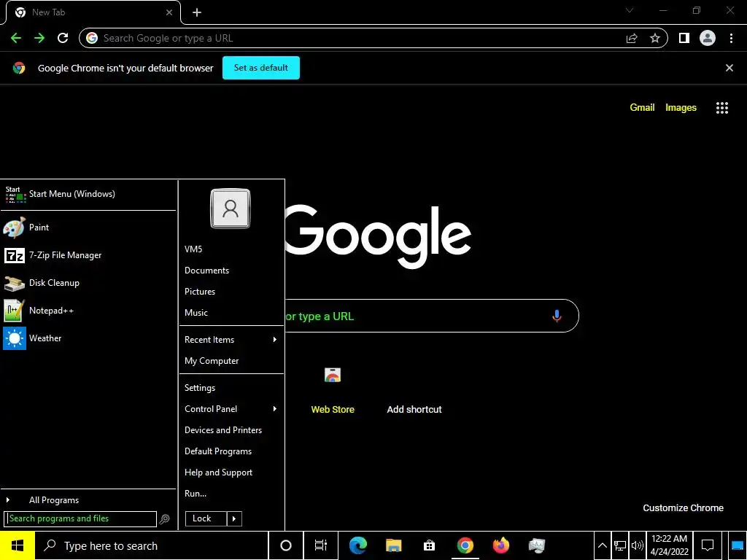Open the Gmail link

coord(642,108)
